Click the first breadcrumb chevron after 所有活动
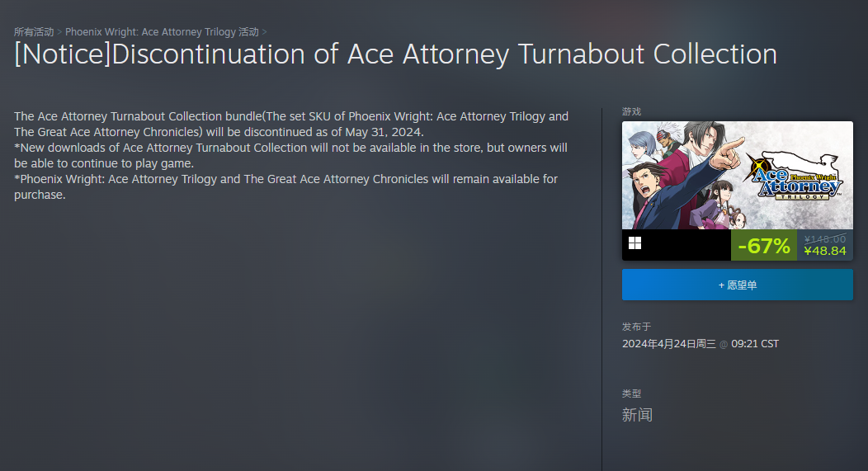This screenshot has width=868, height=471. click(59, 32)
